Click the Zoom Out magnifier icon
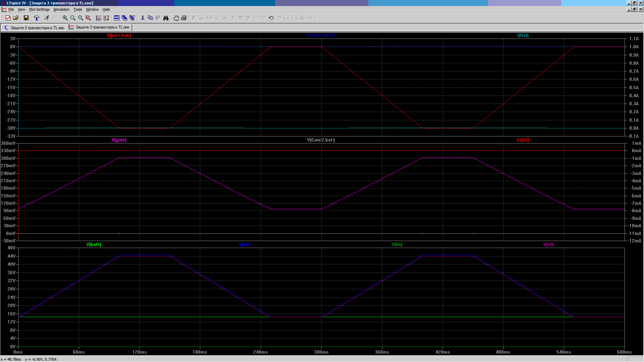The width and height of the screenshot is (644, 362). 80,18
